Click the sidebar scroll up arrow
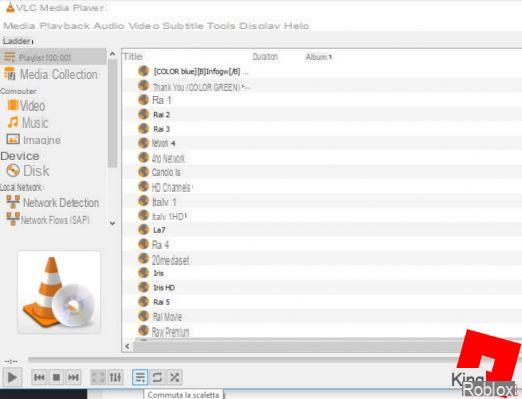Screen dimensions: 522x399 pos(113,54)
